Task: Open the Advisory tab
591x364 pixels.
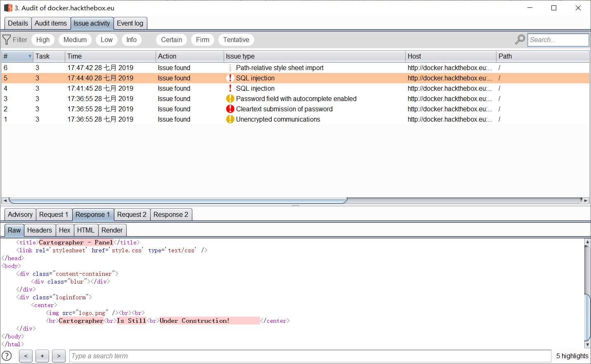Action: pos(20,214)
